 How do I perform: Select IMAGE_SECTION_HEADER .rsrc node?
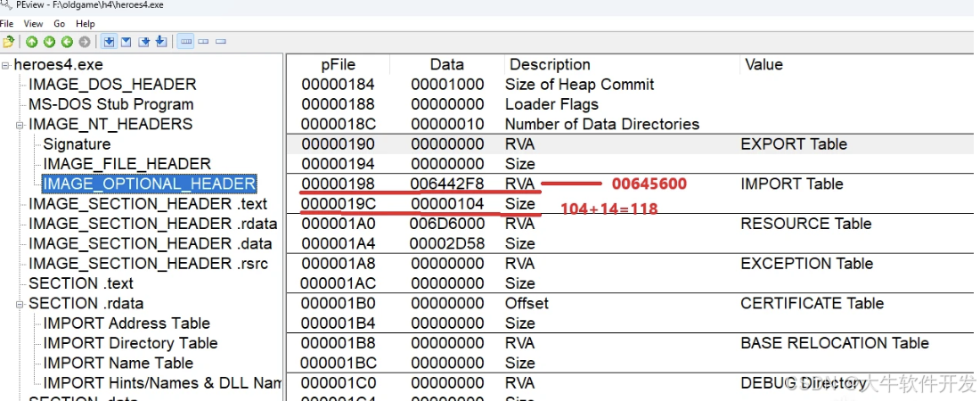pos(148,264)
